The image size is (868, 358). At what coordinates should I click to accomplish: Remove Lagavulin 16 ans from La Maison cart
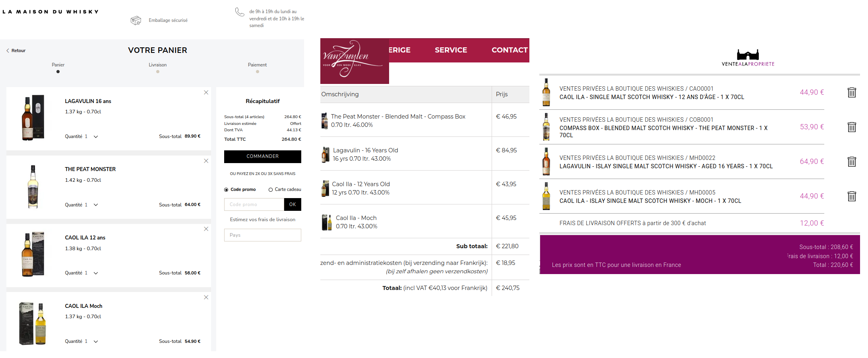206,93
